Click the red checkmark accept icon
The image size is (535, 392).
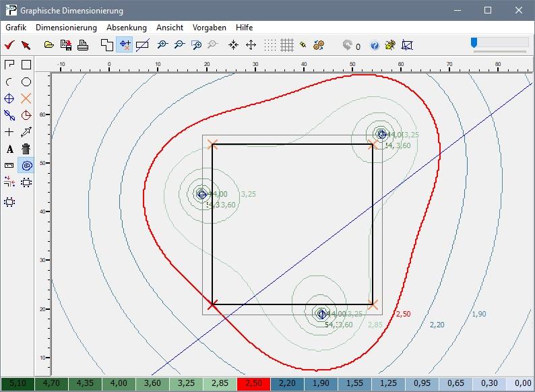(x=9, y=45)
